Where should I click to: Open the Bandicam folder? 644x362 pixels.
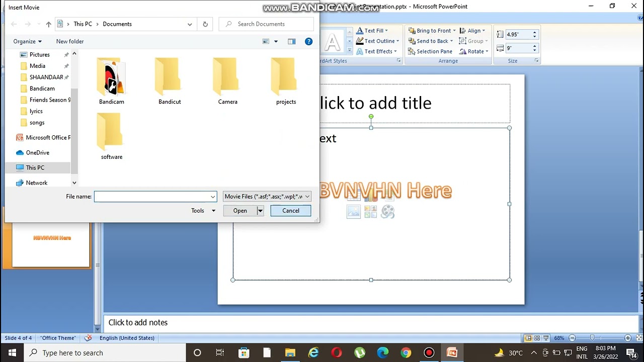[111, 81]
